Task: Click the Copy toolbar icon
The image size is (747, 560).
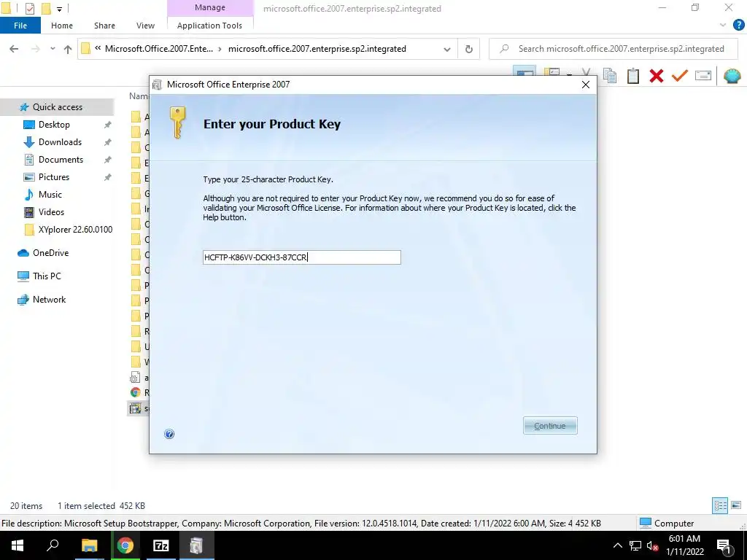Action: pyautogui.click(x=610, y=76)
